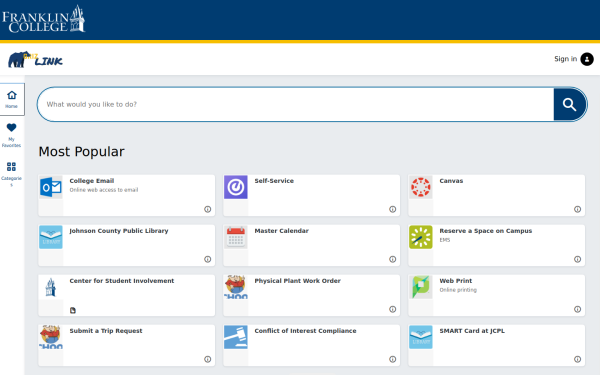Viewport: 600px width, 375px height.
Task: Open Center for Student Involvement title
Action: click(x=122, y=280)
